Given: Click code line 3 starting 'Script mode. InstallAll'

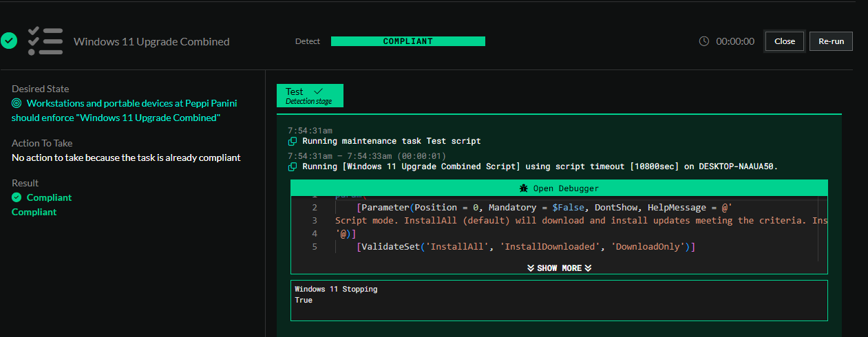Looking at the screenshot, I should 581,220.
